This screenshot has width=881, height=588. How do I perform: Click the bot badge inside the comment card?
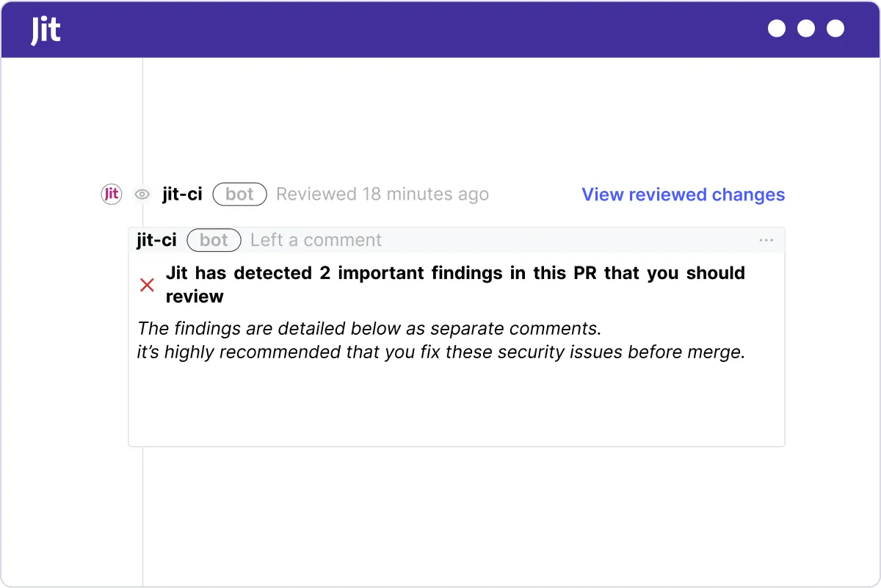click(x=214, y=240)
